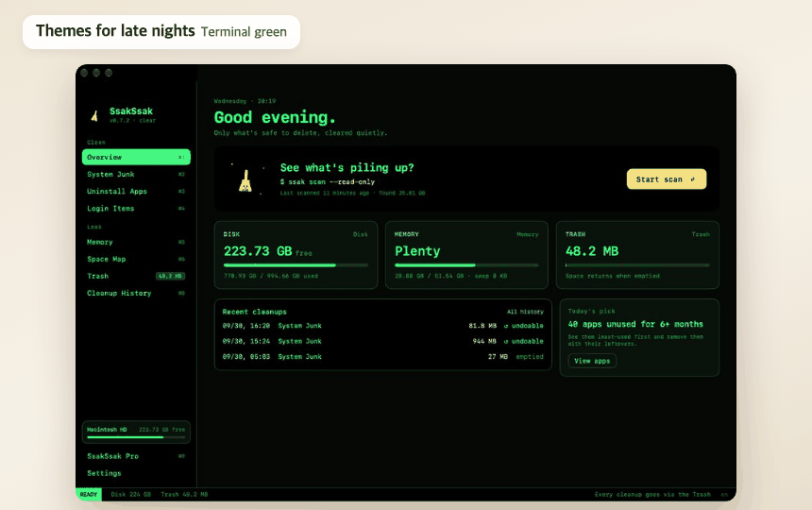Go to Uninstall Apps

(x=136, y=191)
